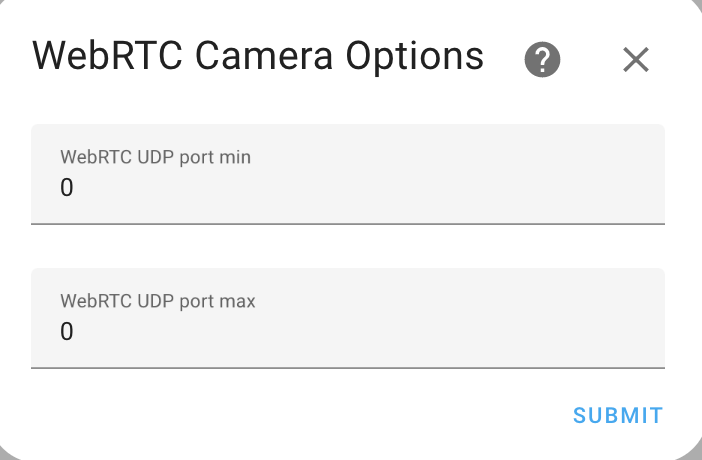
Task: Select the 0 value in port min
Action: (x=67, y=187)
